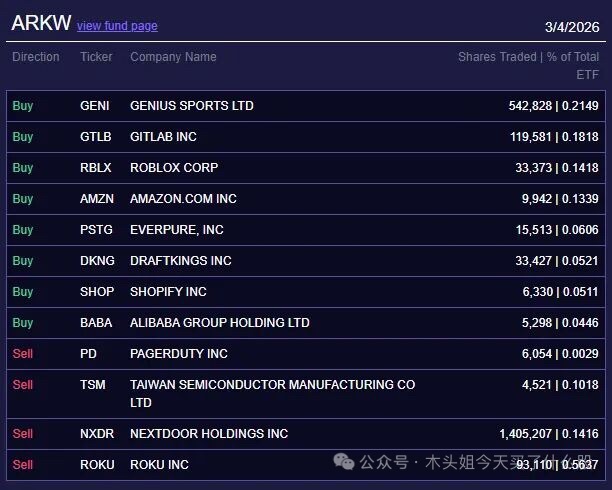Click the ARKW fund title
This screenshot has height=490, width=612.
pyautogui.click(x=41, y=24)
